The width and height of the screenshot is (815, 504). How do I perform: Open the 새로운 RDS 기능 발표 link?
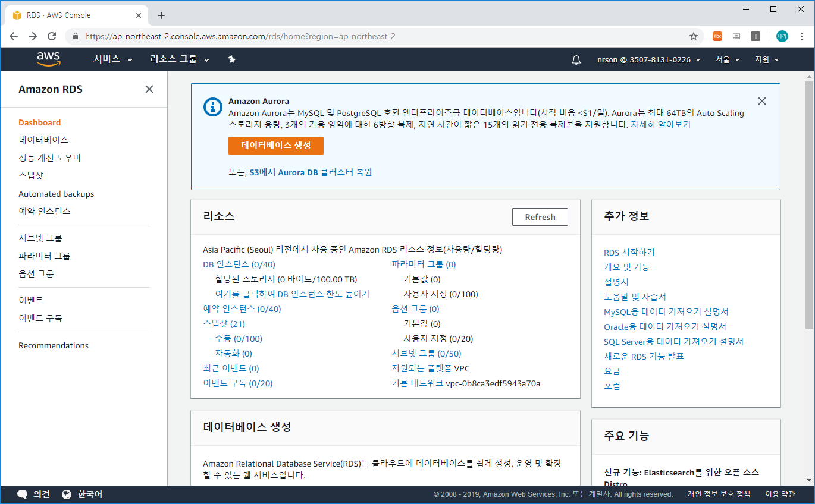click(644, 357)
